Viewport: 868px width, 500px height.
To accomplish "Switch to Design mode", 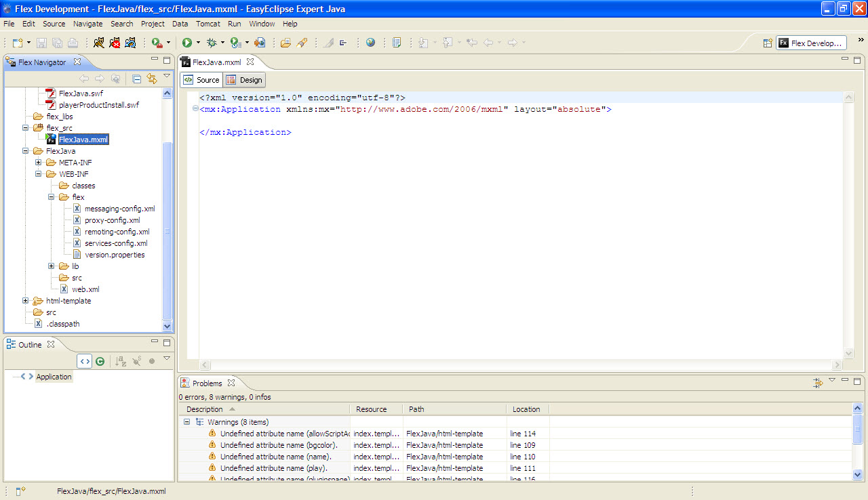I will point(244,80).
